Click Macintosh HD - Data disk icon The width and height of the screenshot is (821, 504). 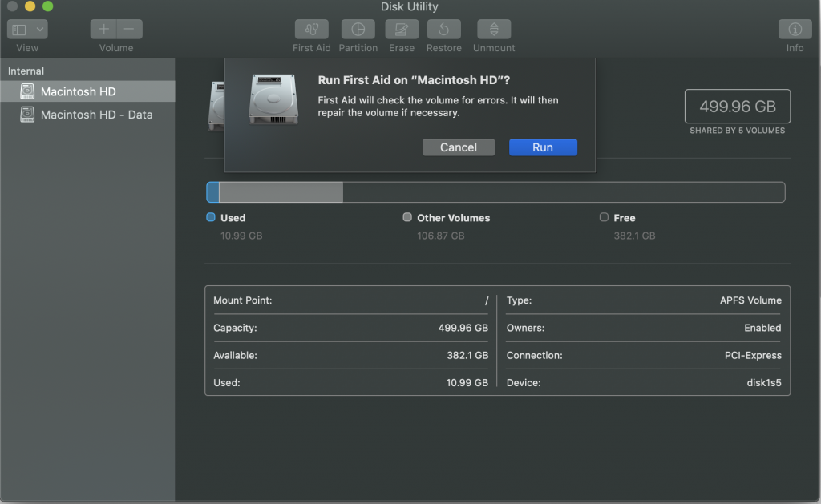27,114
